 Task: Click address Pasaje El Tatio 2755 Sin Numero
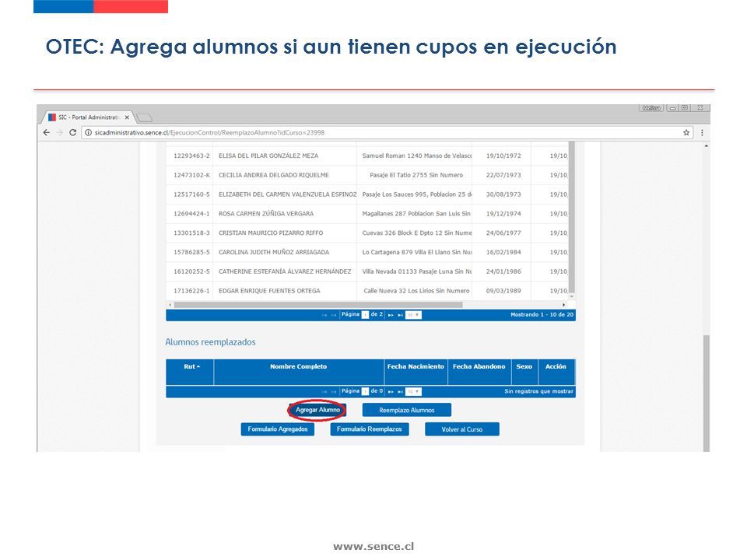(416, 175)
